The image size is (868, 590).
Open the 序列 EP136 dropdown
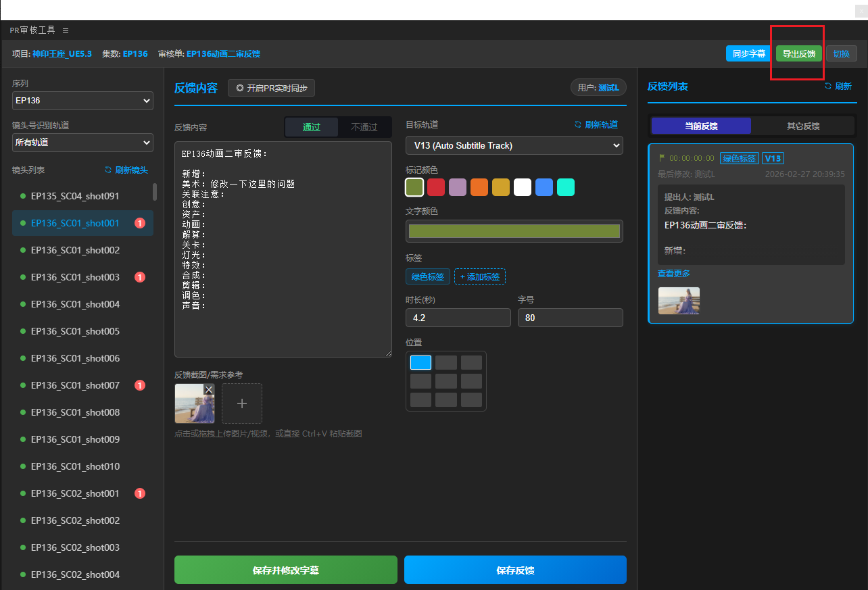tap(82, 101)
